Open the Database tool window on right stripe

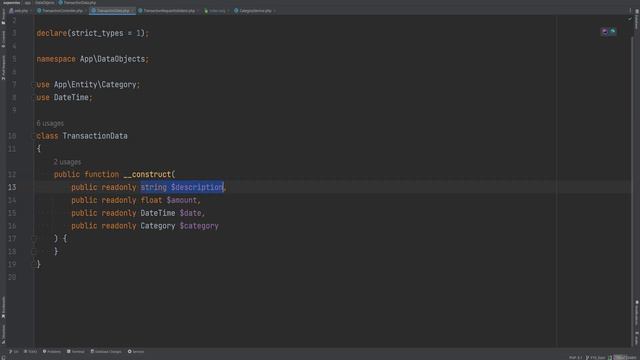click(x=636, y=20)
